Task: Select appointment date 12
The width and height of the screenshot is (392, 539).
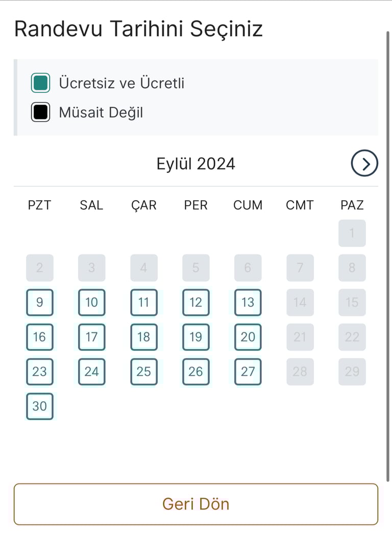Action: 196,302
